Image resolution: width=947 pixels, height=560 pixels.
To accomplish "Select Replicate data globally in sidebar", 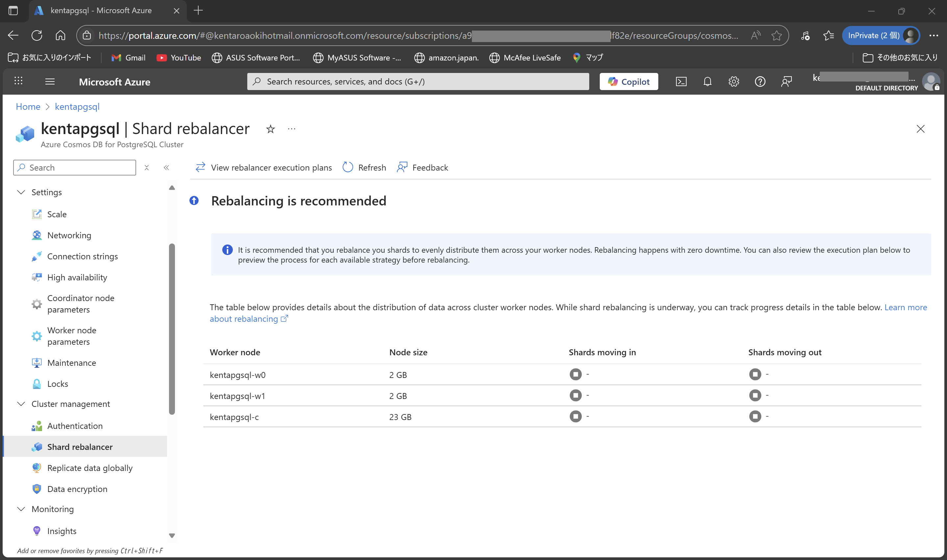I will coord(90,468).
